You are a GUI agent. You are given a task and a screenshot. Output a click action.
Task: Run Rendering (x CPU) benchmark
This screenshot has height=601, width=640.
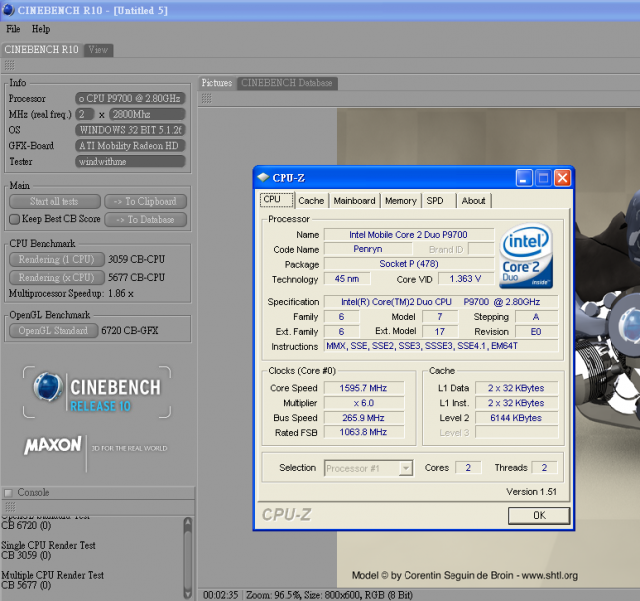[56, 277]
